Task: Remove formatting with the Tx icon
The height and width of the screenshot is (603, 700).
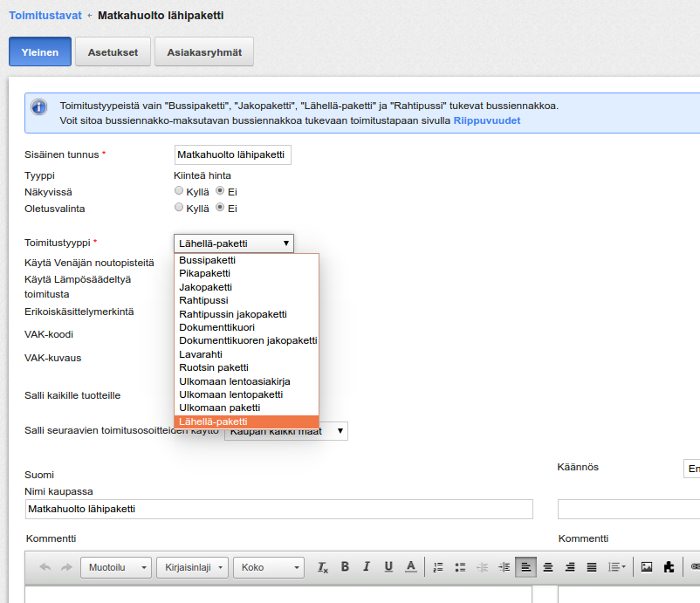Action: [323, 567]
